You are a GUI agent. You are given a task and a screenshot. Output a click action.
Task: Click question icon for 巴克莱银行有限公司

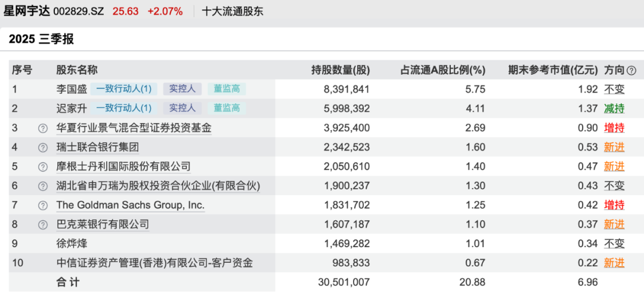pos(43,225)
